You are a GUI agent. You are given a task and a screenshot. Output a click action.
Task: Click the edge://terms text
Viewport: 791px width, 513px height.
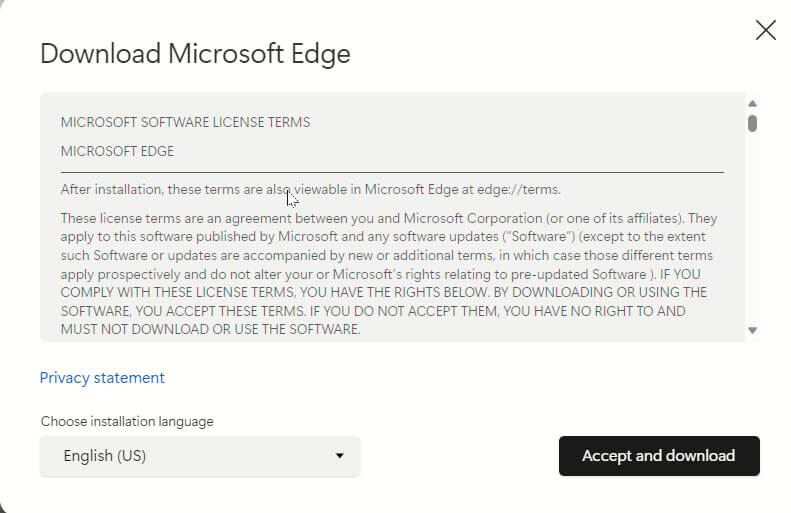(x=518, y=190)
